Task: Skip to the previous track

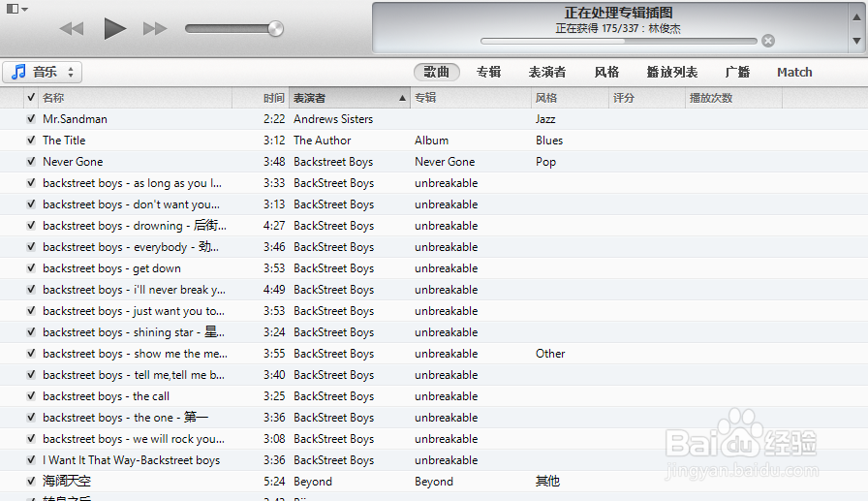Action: point(72,29)
